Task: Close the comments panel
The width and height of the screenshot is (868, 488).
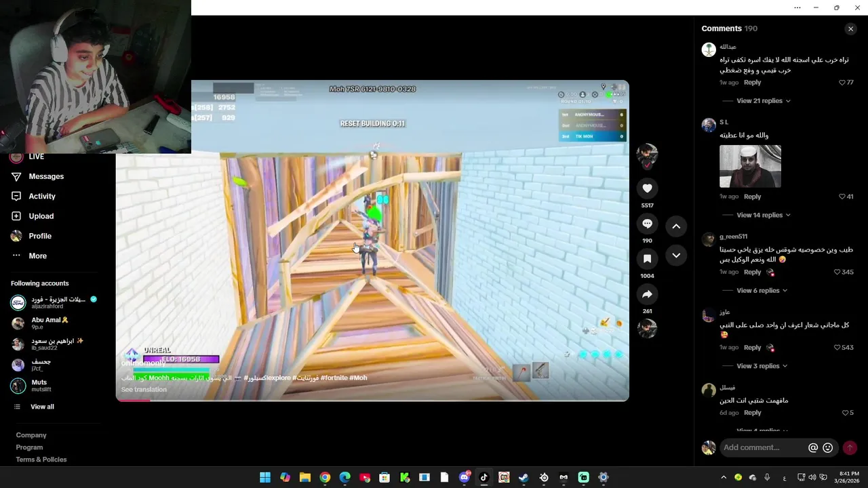Action: pos(850,28)
